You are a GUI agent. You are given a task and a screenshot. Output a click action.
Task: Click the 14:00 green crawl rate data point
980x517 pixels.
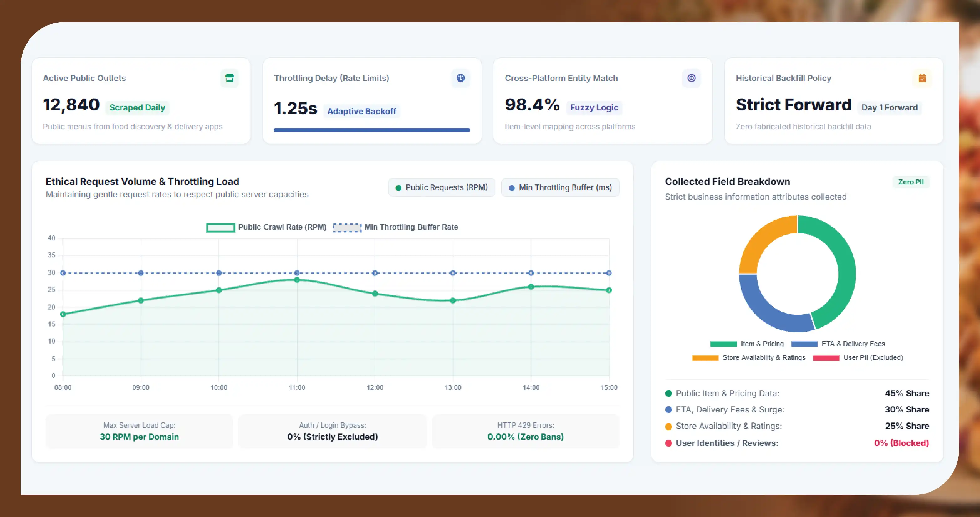[531, 287]
